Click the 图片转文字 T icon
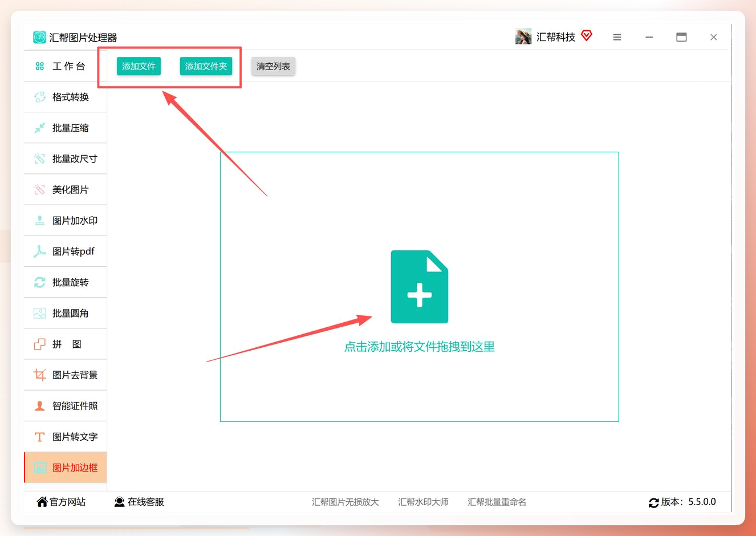The image size is (756, 536). point(39,437)
